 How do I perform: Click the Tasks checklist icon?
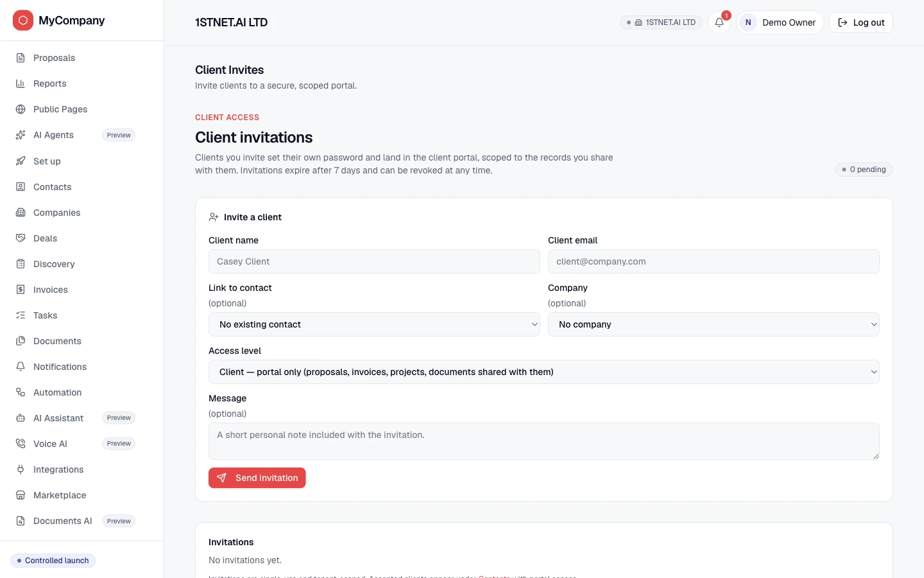coord(21,315)
